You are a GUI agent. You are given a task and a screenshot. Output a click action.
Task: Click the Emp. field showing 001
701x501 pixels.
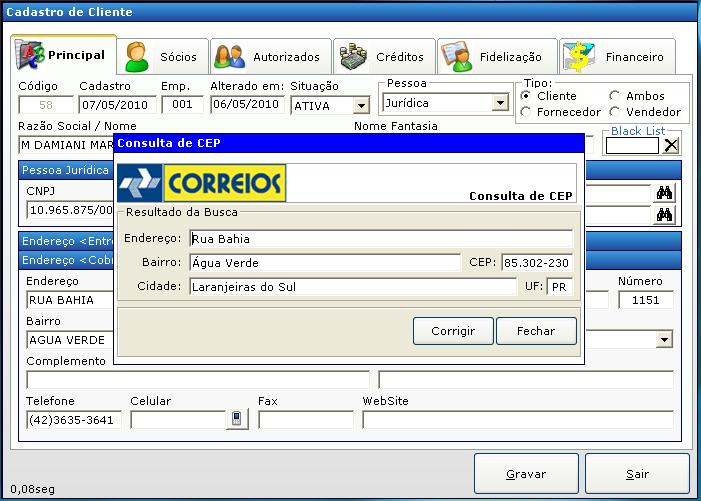(182, 105)
